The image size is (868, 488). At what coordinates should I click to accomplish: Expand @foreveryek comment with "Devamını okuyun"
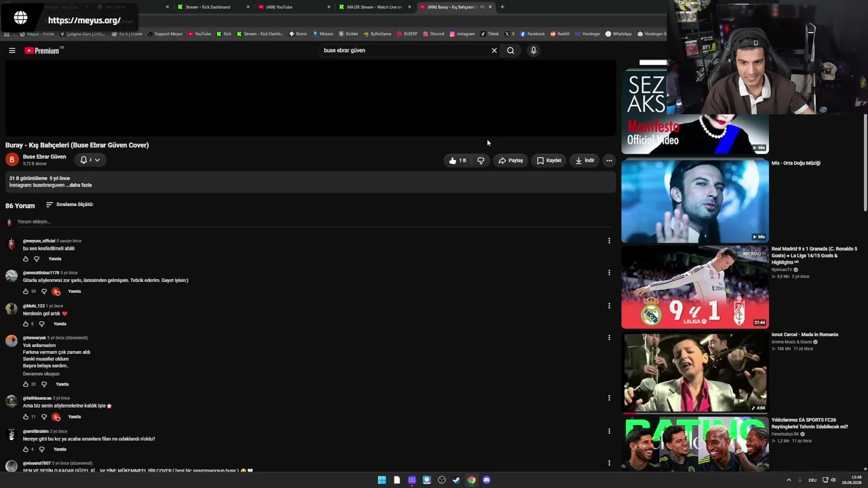(x=41, y=374)
